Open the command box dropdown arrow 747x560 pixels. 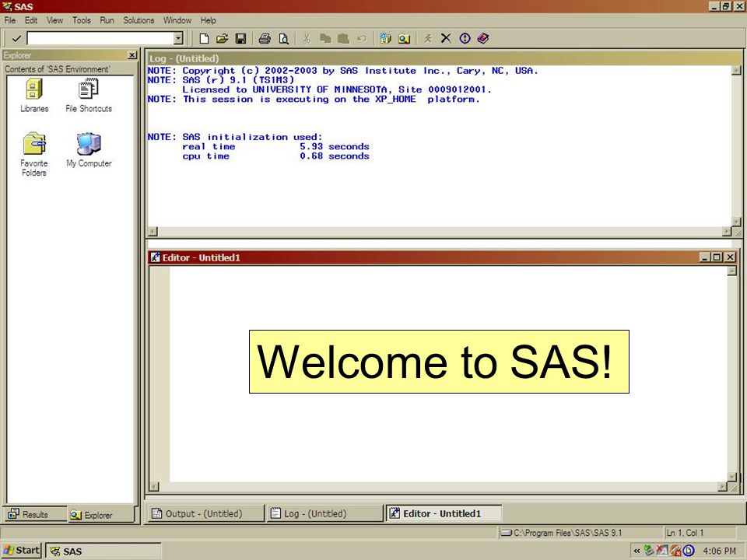pos(178,39)
